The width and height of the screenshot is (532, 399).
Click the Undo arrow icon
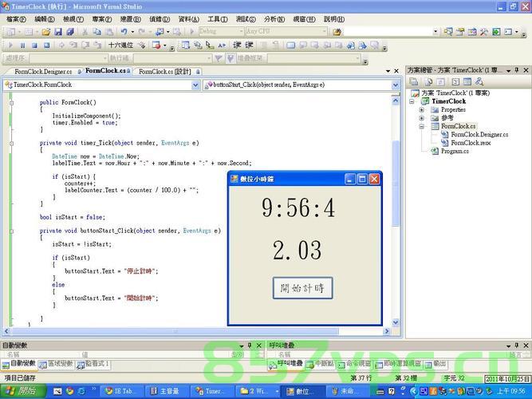[x=124, y=32]
